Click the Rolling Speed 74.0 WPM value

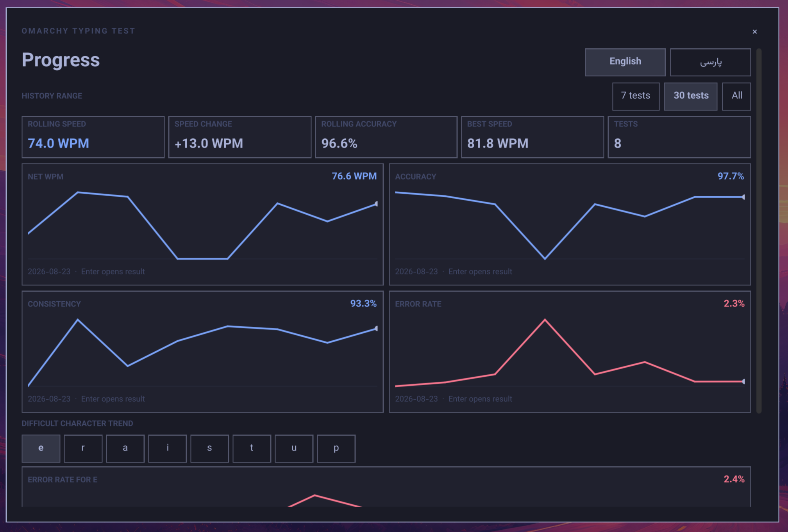(x=58, y=144)
